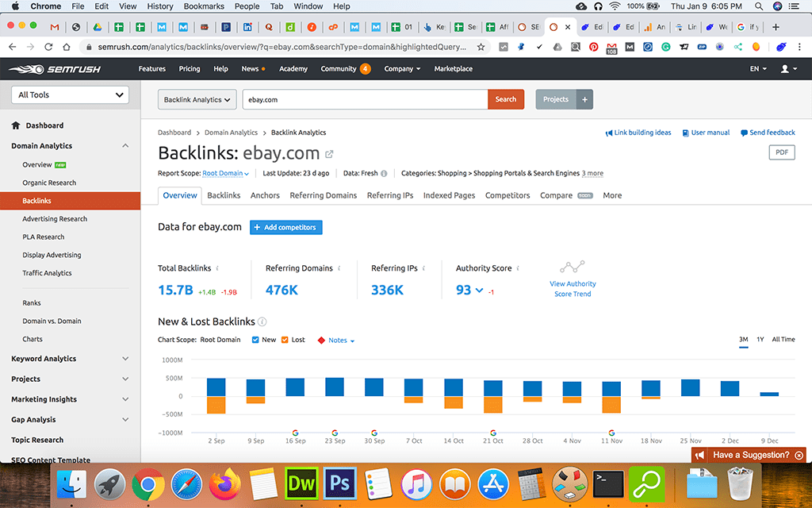
Task: Click info icon beside New & Lost Backlinks
Action: [x=262, y=322]
